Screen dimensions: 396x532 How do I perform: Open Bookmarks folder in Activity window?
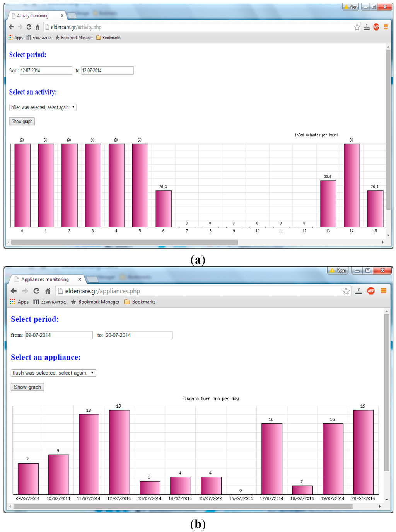[x=108, y=38]
